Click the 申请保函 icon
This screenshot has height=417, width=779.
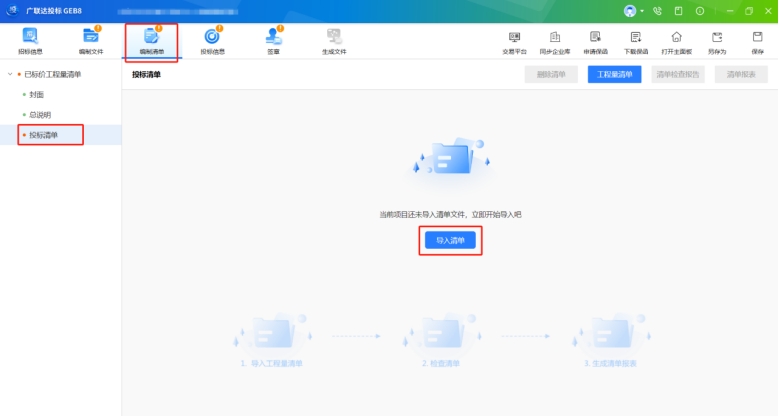pos(595,41)
